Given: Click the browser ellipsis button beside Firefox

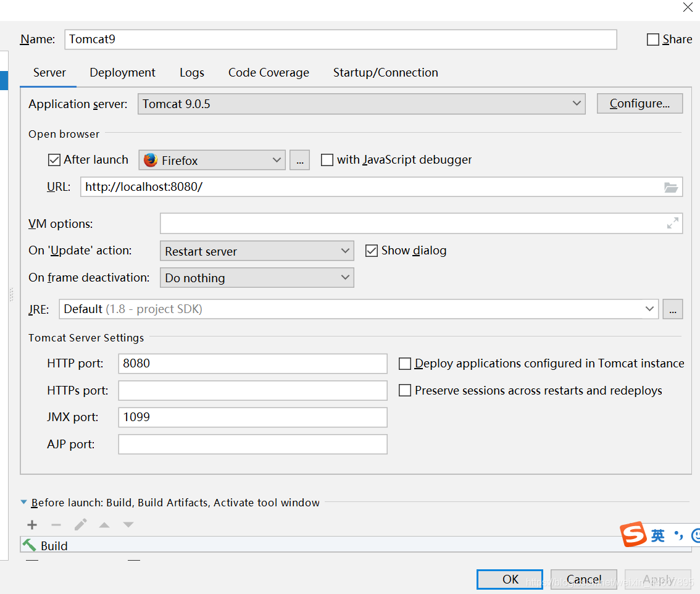Looking at the screenshot, I should [299, 160].
